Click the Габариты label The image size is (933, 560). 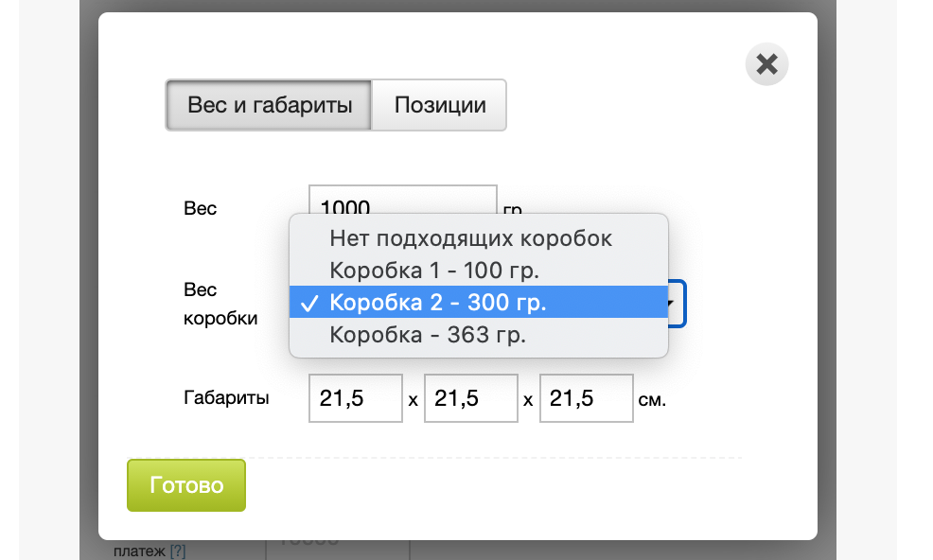(226, 398)
